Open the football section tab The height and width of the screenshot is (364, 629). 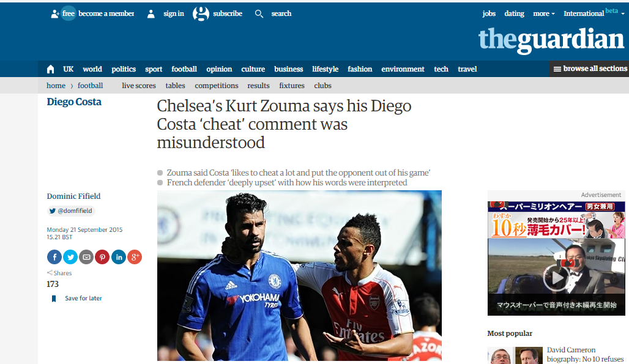tap(184, 69)
